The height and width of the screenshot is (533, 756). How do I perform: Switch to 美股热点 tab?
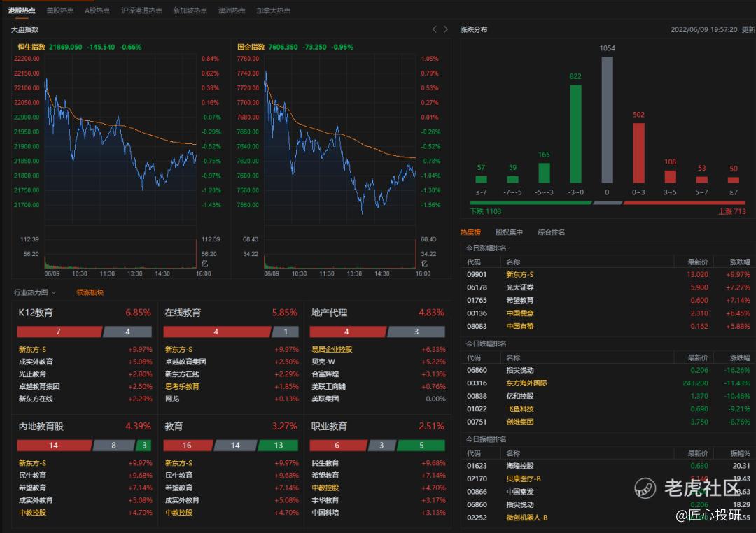[59, 10]
